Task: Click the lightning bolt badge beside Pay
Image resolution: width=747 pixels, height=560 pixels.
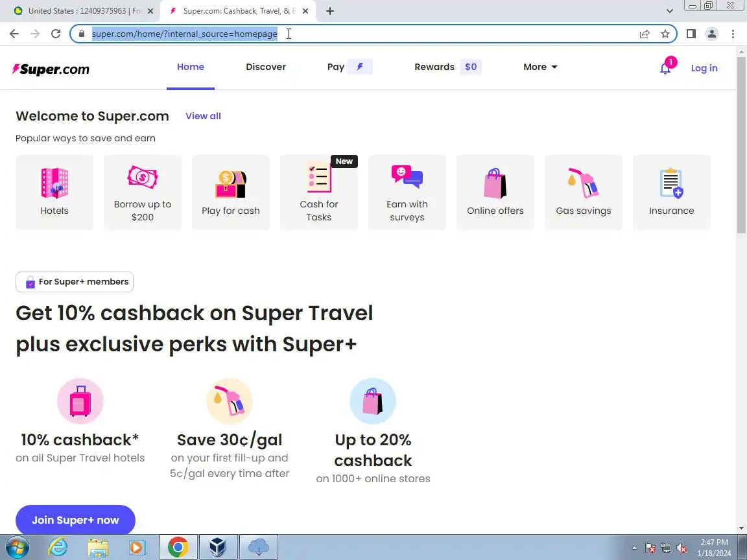Action: (360, 67)
